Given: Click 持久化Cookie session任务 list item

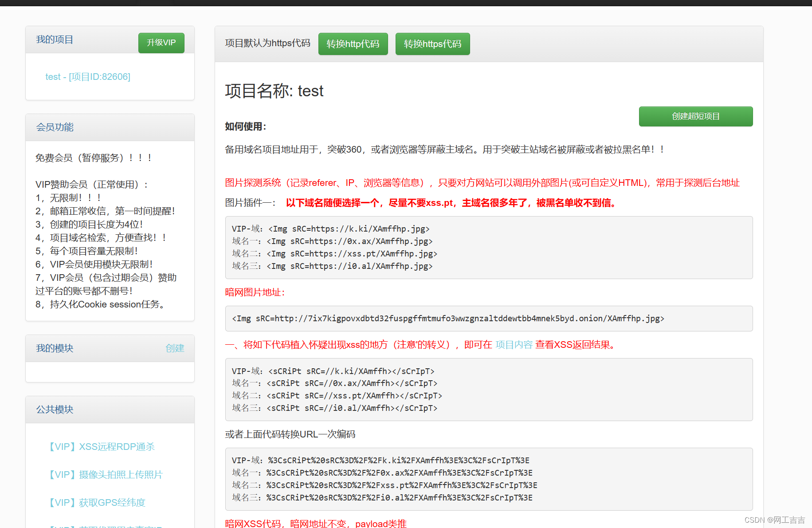Looking at the screenshot, I should 100,304.
